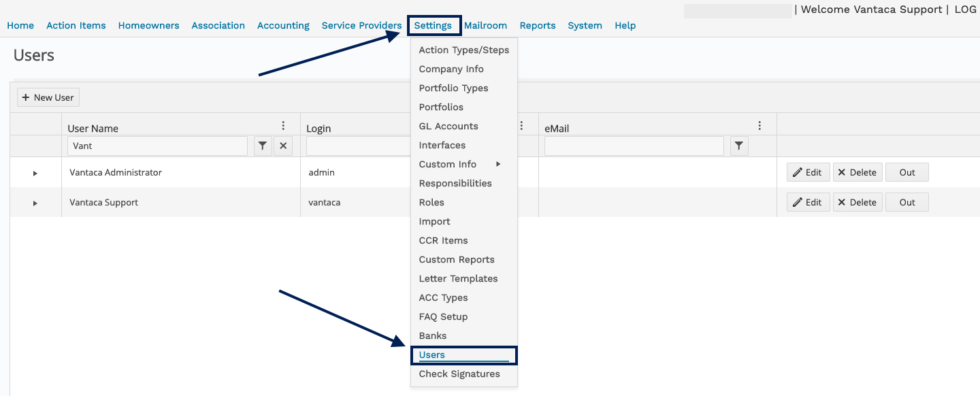Open the eMail column options menu
This screenshot has width=980, height=396.
click(x=760, y=126)
